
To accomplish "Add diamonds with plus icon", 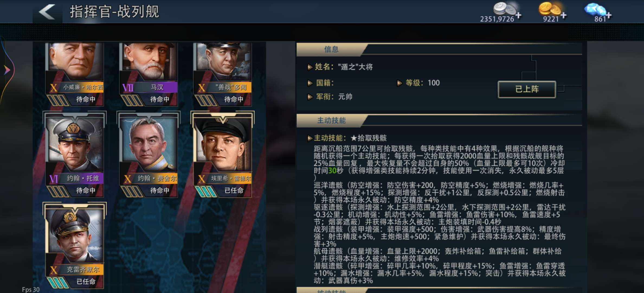I will point(609,15).
